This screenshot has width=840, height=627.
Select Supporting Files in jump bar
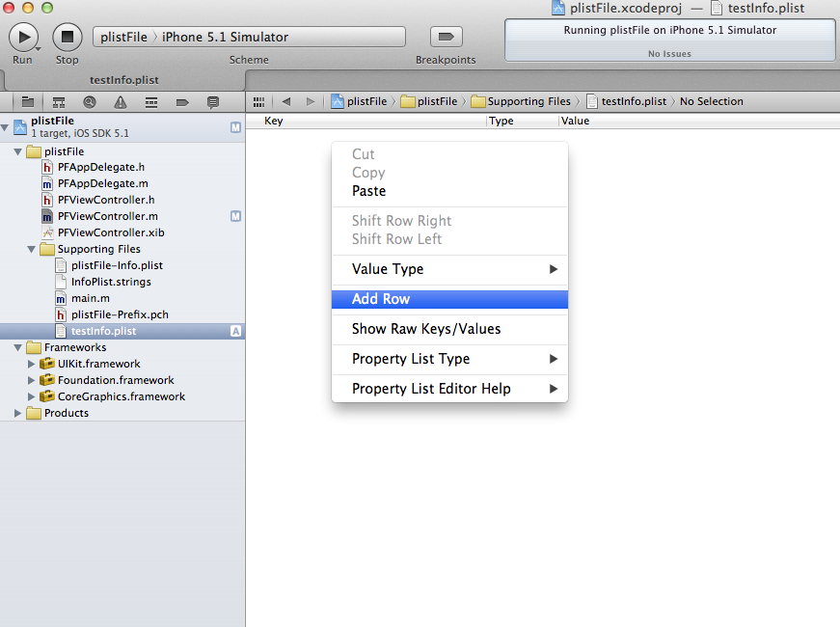coord(521,101)
